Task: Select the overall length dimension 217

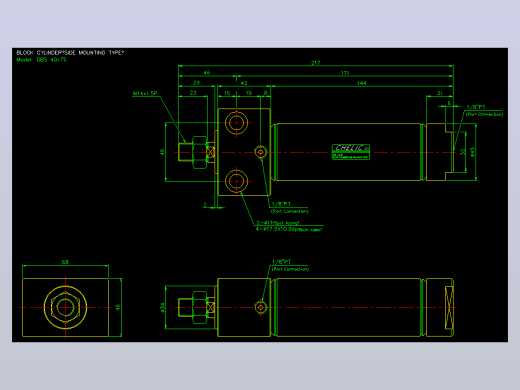Action: [x=315, y=63]
